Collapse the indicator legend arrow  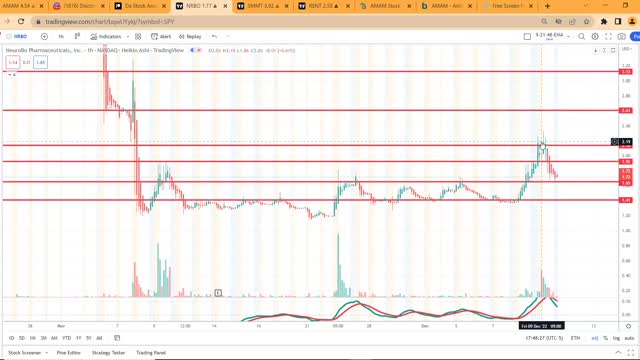coord(10,75)
